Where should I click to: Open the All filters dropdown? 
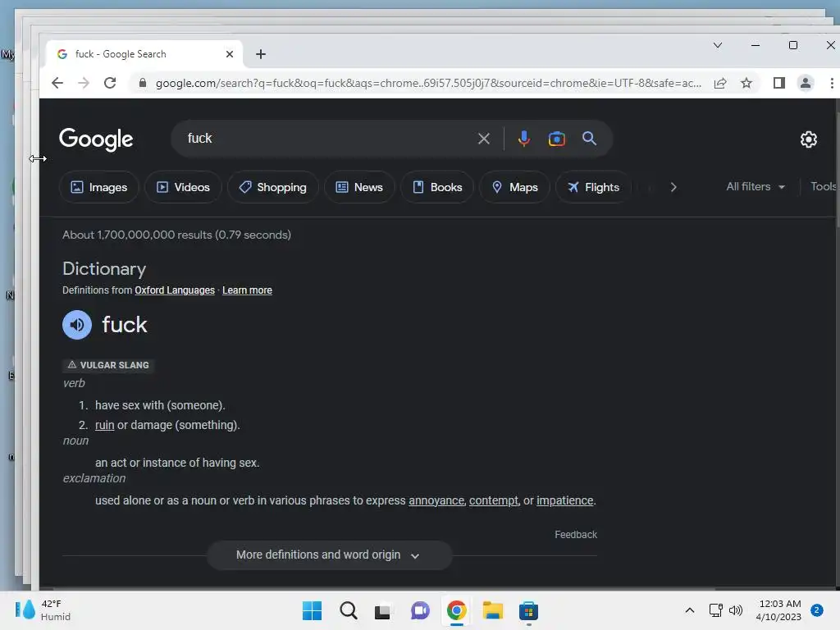coord(756,186)
